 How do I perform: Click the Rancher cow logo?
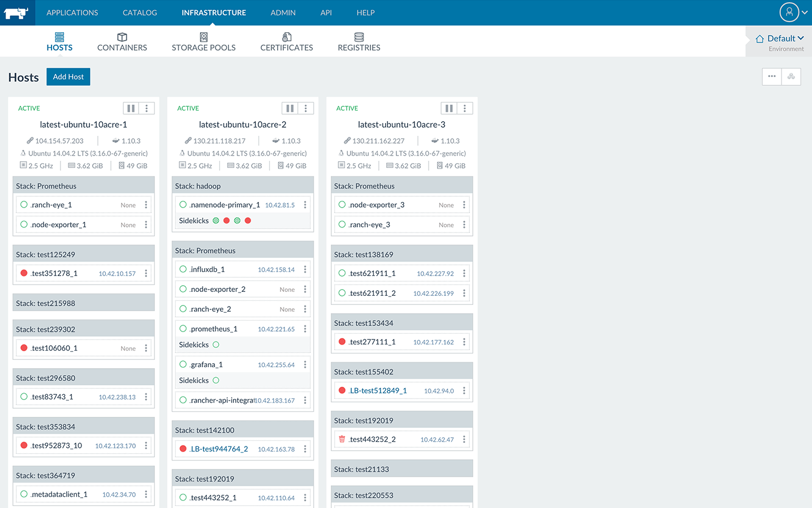pyautogui.click(x=16, y=12)
